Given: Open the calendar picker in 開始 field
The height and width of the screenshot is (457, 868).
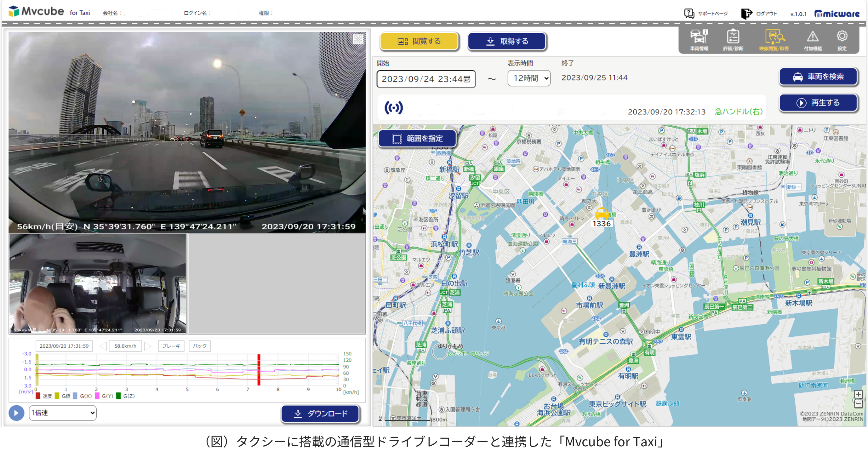Looking at the screenshot, I should coord(467,79).
